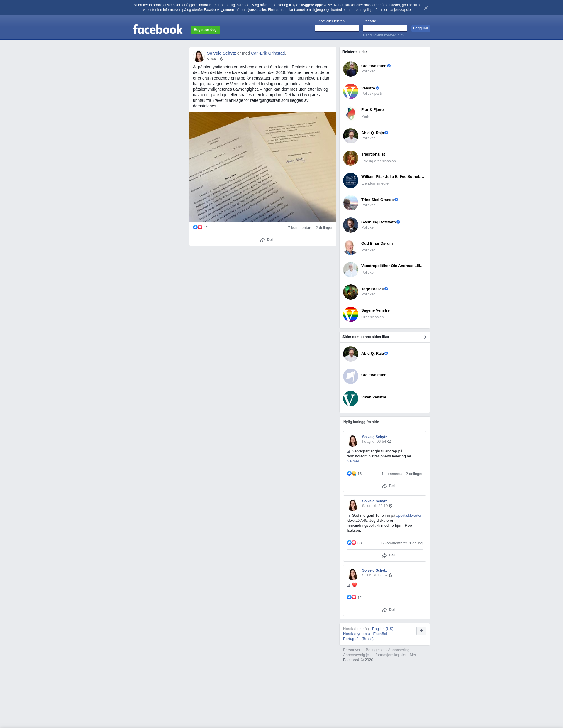
Task: Expand the 'Sider som denne siden liker' chevron
Action: [425, 337]
